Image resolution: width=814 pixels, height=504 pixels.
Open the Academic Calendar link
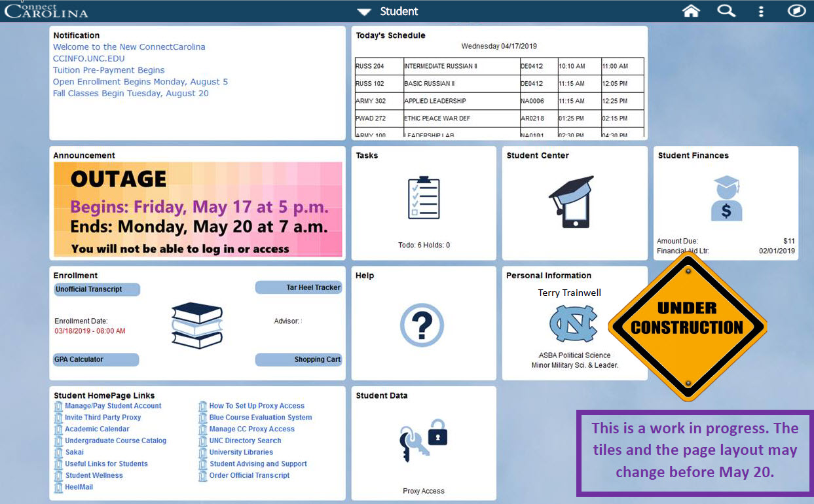click(x=97, y=429)
